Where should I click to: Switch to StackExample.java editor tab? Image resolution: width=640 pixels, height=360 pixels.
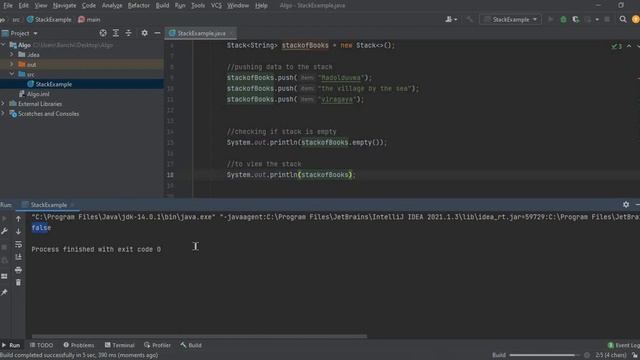201,33
